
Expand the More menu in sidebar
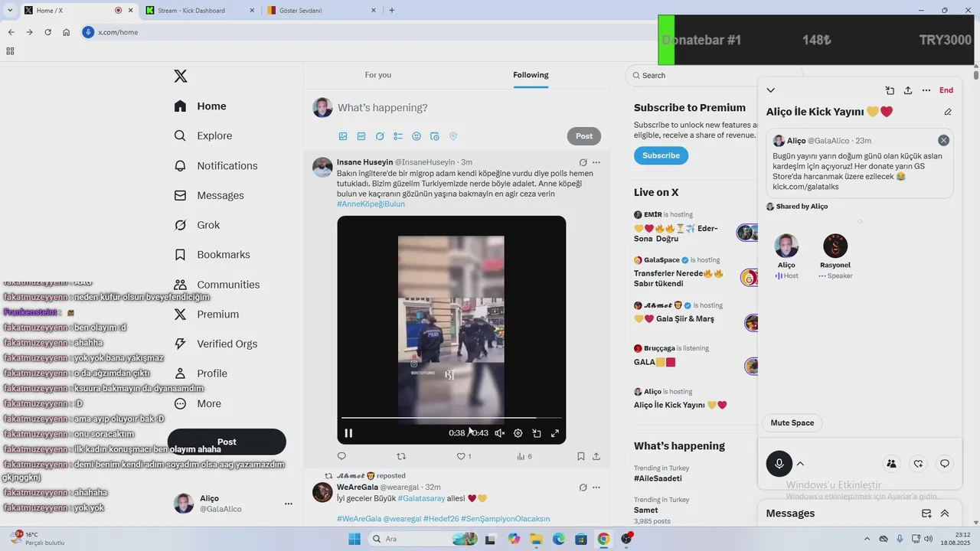(x=198, y=403)
